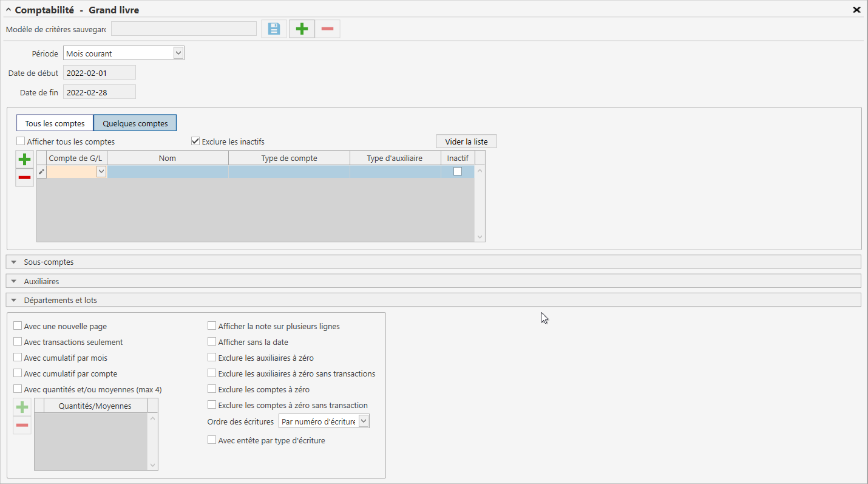The height and width of the screenshot is (484, 868).
Task: Expand the Départements et lots section
Action: tap(433, 300)
